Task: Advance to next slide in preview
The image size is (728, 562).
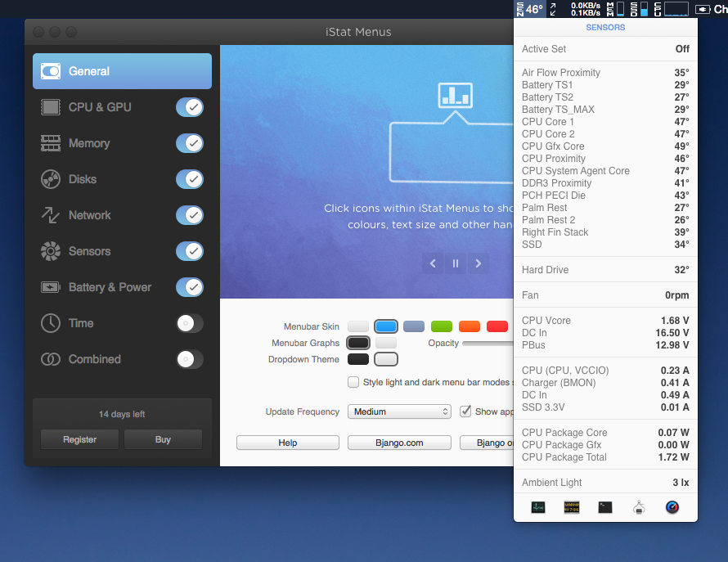Action: click(x=479, y=263)
